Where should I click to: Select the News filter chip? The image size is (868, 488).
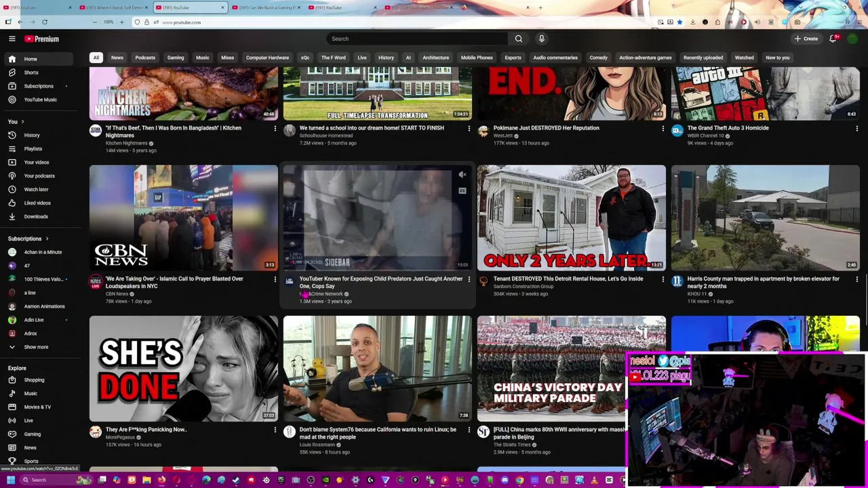[x=117, y=58]
